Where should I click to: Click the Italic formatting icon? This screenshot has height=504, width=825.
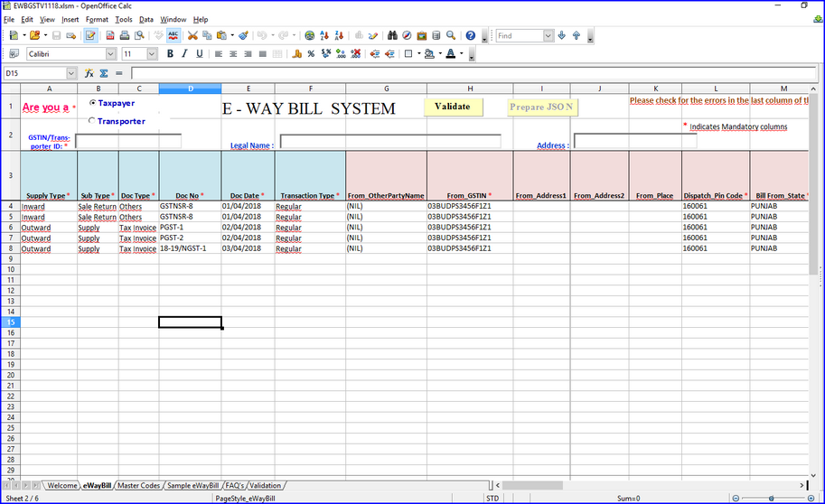185,54
